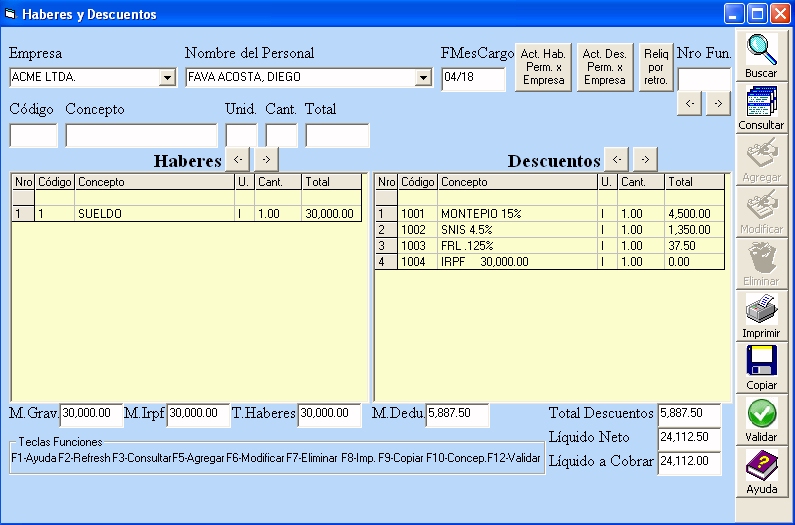Open the Ayuda help book icon
795x525 pixels.
(x=761, y=466)
